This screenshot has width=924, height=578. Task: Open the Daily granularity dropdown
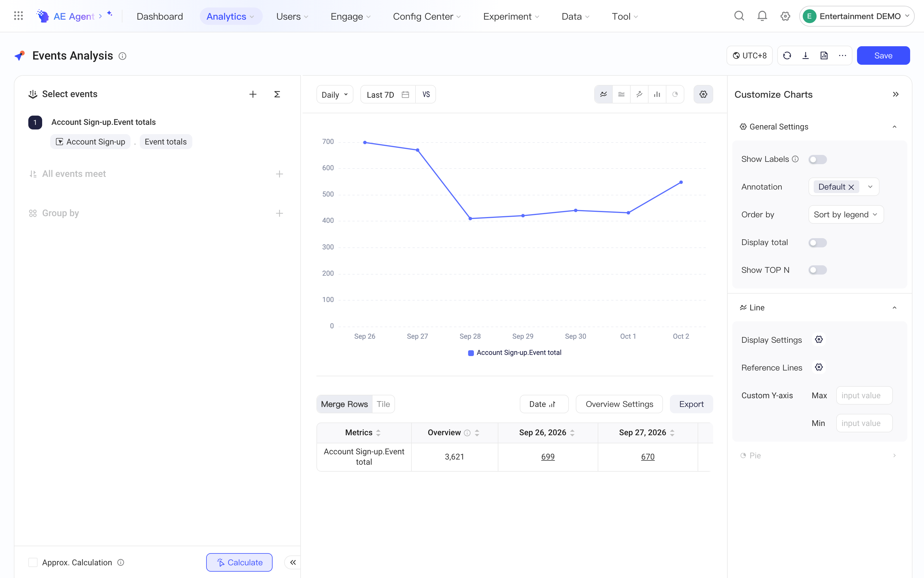tap(335, 95)
